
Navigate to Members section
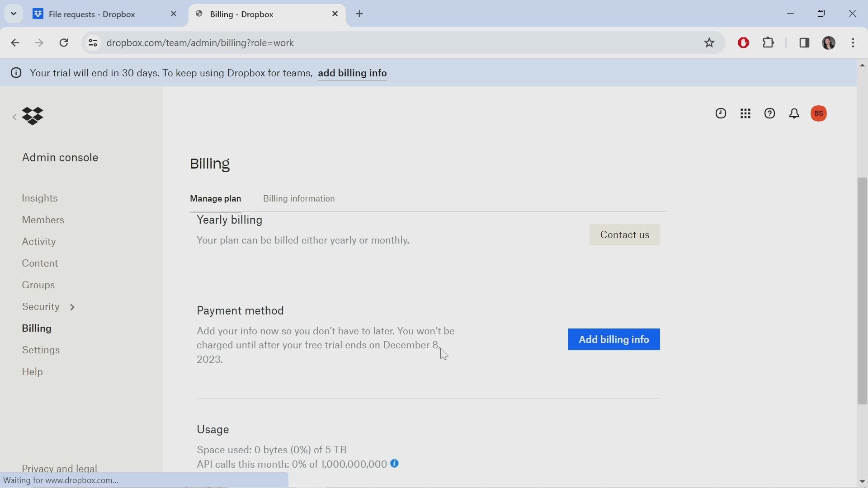(x=43, y=219)
